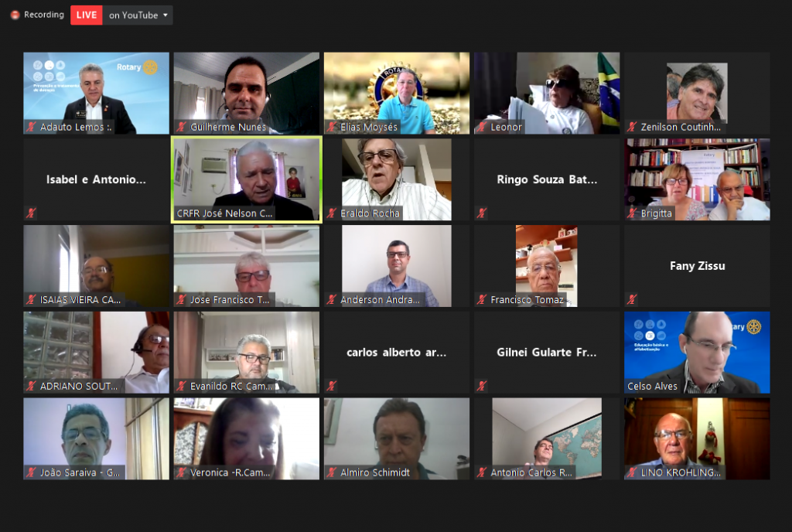Click the Brigitta name label
The height and width of the screenshot is (532, 792).
coord(656,213)
